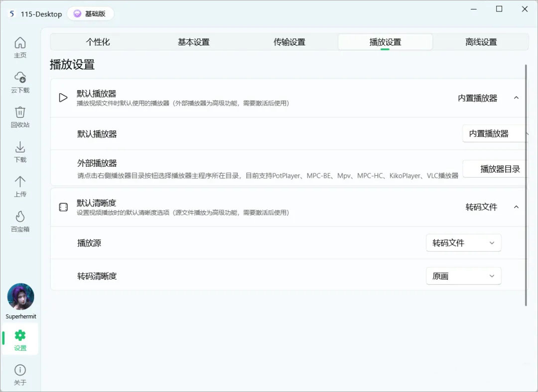538x392 pixels.
Task: Go to the 主页 home icon
Action: pos(20,43)
